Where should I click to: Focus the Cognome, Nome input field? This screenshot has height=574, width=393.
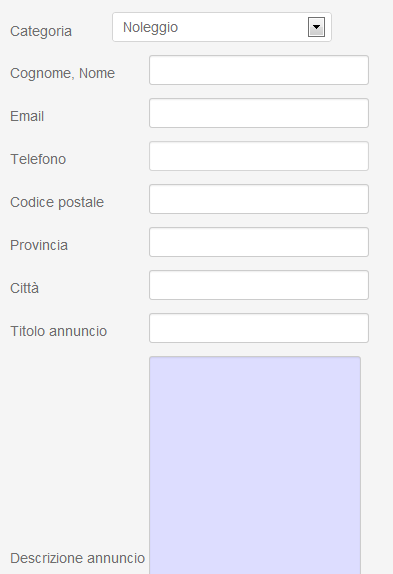[259, 70]
